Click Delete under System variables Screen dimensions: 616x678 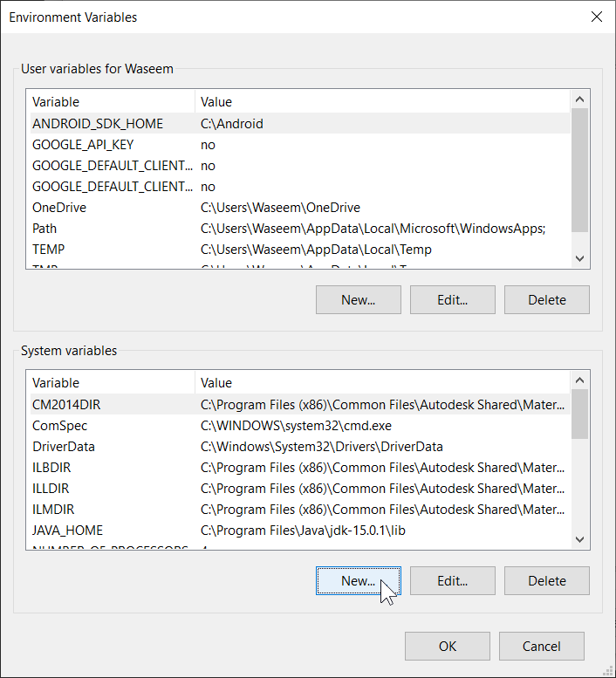click(x=546, y=580)
